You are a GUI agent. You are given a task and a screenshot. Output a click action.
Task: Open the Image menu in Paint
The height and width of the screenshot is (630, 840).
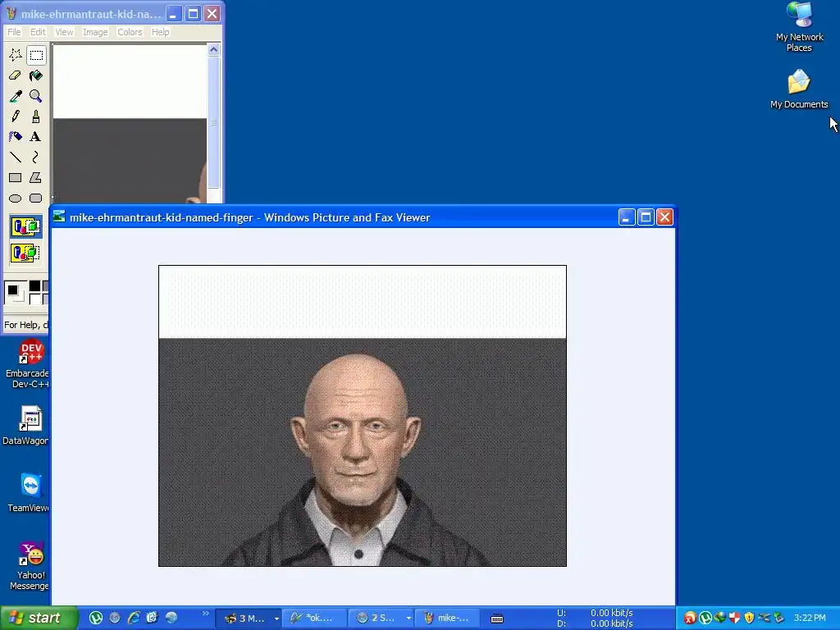(95, 32)
